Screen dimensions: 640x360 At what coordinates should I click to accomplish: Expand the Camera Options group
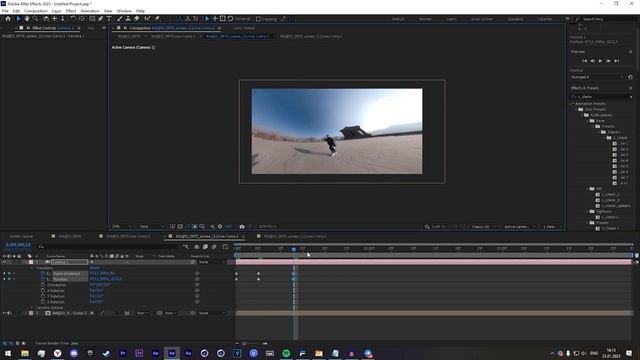click(32, 307)
